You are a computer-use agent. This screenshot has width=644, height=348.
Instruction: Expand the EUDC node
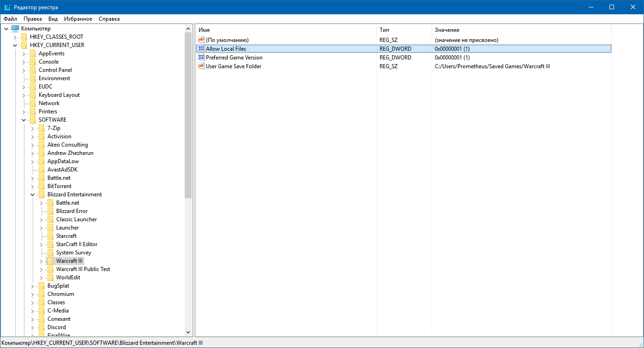point(23,87)
